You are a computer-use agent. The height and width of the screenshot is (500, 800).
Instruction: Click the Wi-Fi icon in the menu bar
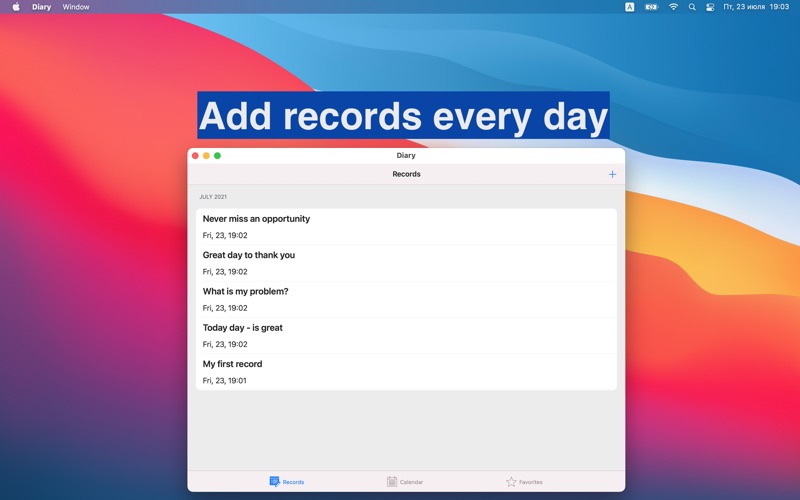point(673,7)
